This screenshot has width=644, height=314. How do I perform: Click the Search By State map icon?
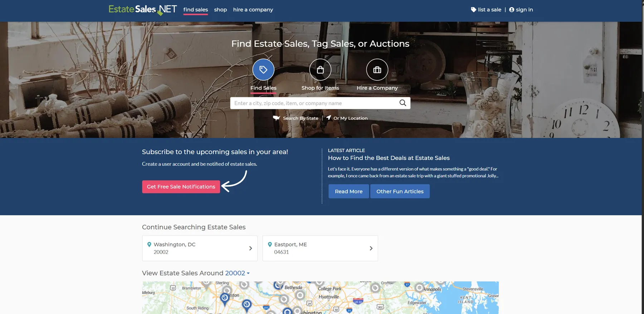point(276,118)
